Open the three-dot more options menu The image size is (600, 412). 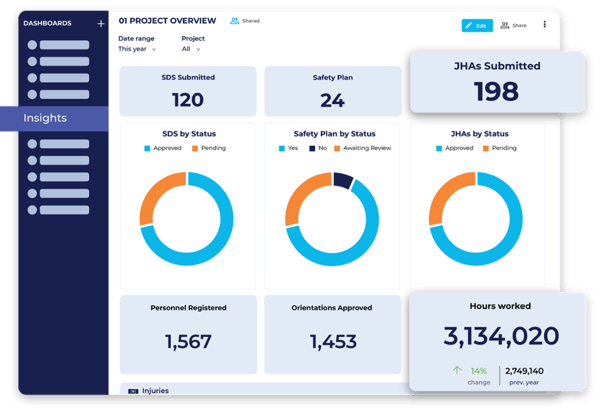click(545, 25)
